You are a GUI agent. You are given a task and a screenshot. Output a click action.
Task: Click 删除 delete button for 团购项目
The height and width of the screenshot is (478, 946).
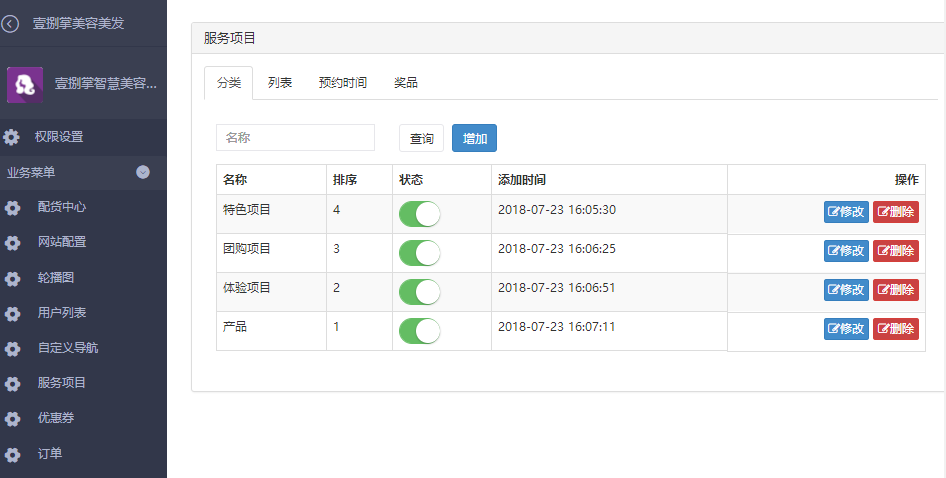896,250
